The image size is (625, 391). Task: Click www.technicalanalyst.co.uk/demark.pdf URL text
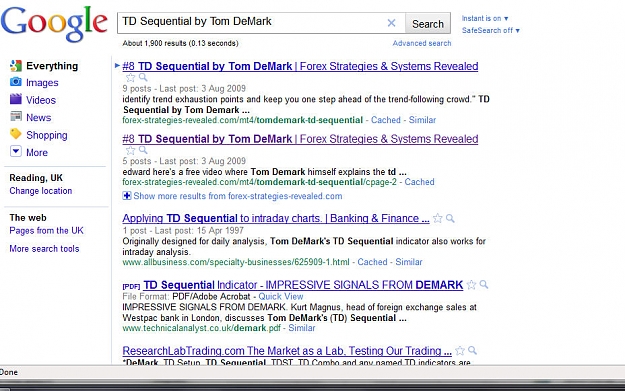click(201, 328)
